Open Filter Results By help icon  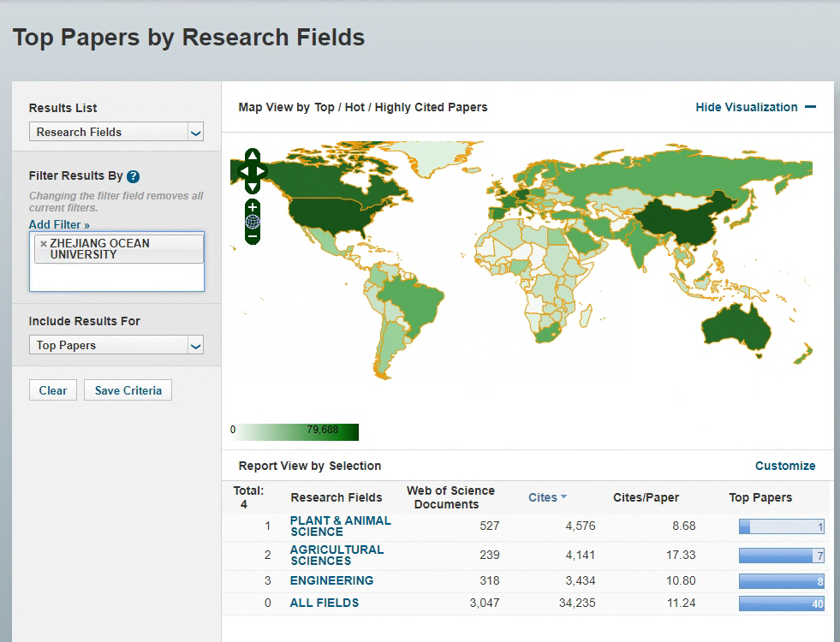(133, 176)
